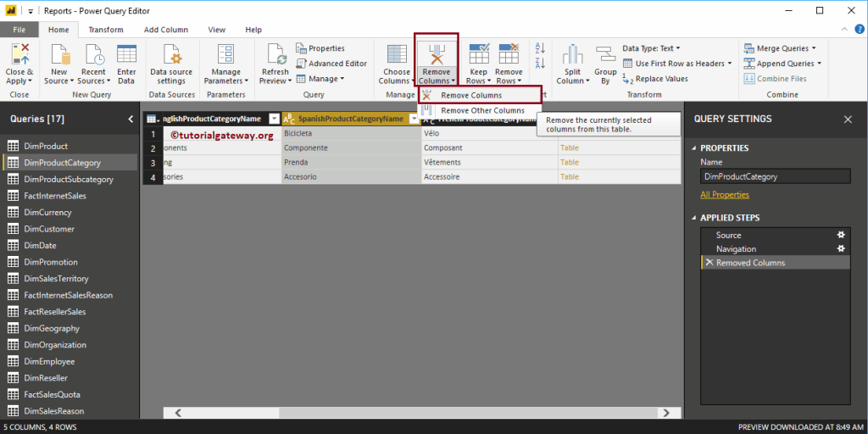Sort column ascending
Viewport: 868px width, 434px height.
tap(540, 48)
